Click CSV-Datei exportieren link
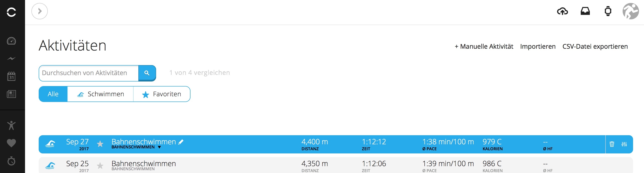Image resolution: width=644 pixels, height=173 pixels. tap(595, 46)
